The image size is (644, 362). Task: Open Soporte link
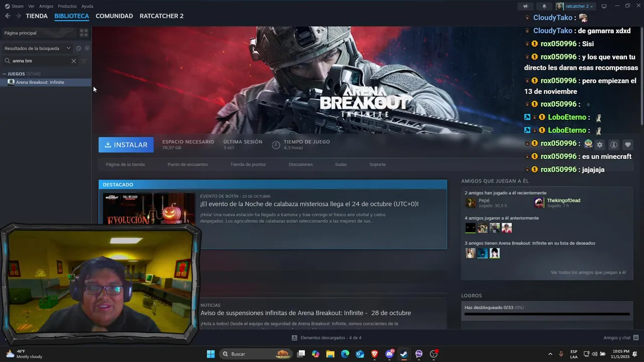tap(377, 164)
